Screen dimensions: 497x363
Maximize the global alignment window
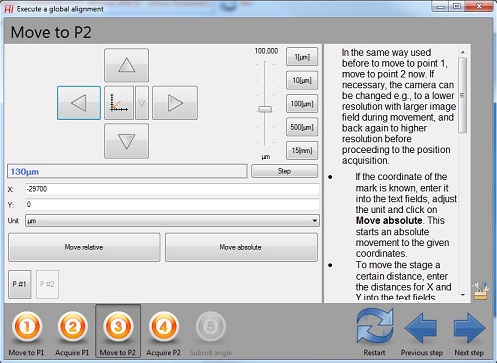[457, 6]
